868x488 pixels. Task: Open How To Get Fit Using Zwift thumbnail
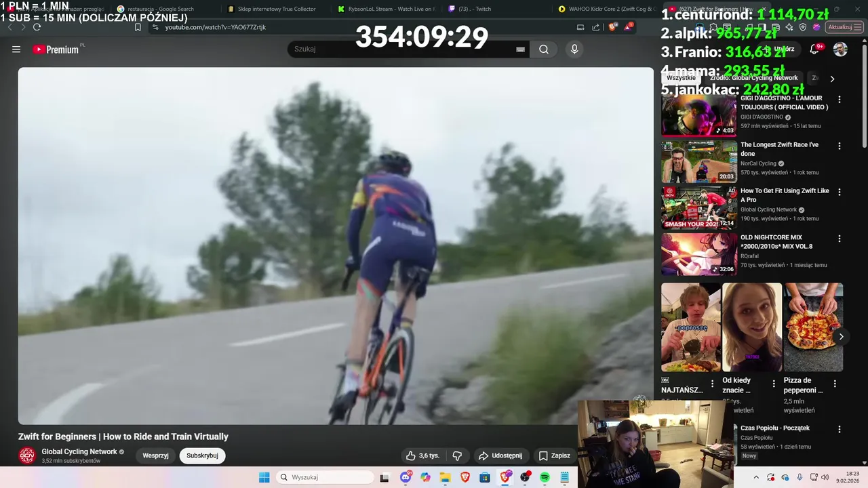tap(699, 209)
